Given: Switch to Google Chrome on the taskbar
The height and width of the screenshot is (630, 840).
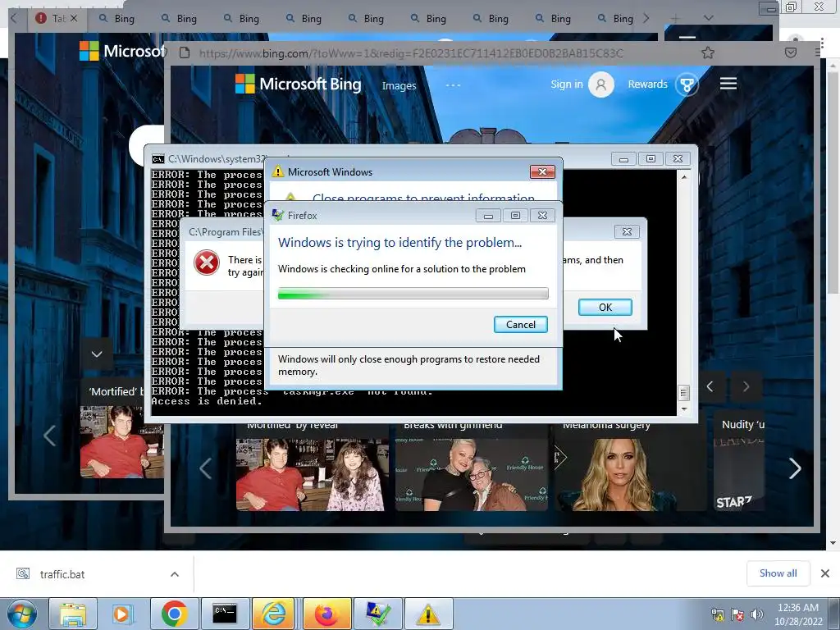Looking at the screenshot, I should (x=174, y=614).
